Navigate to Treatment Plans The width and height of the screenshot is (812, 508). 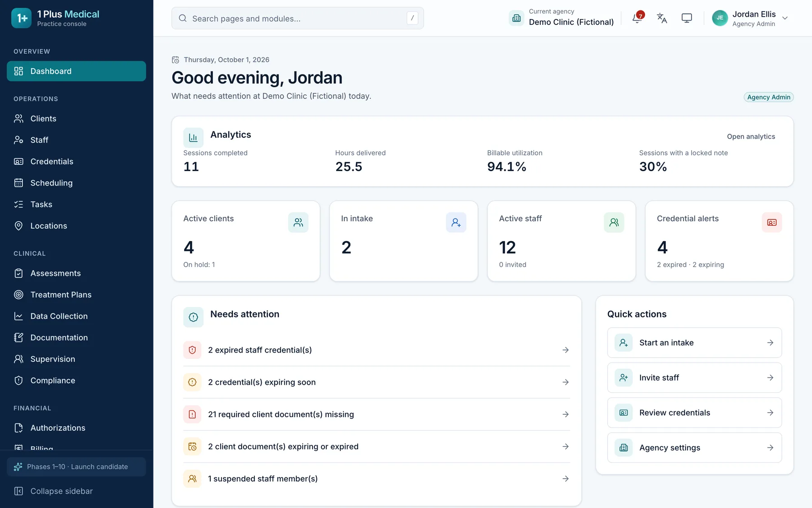point(77,294)
